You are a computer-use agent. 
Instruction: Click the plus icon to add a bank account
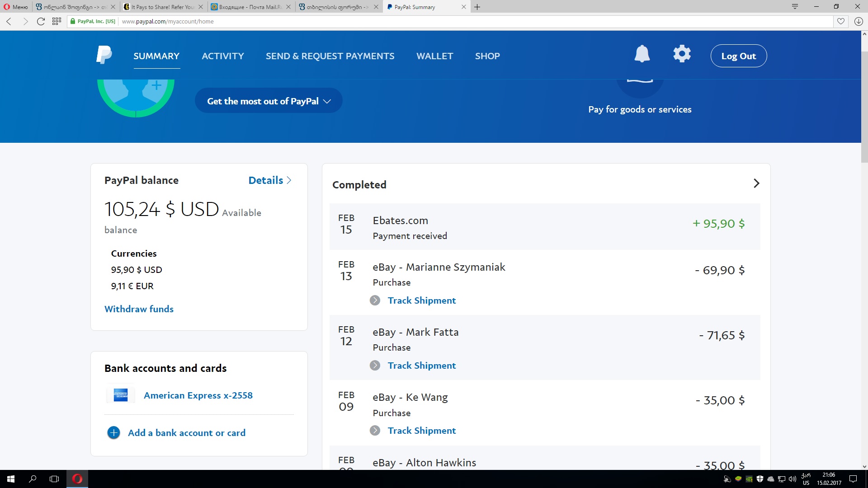[113, 433]
